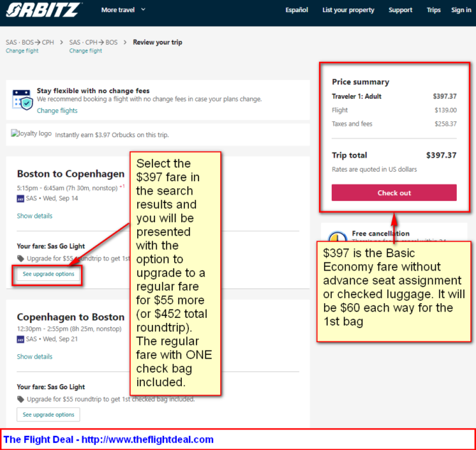Click the 'Taxes and fees' row label
Image resolution: width=476 pixels, height=450 pixels.
352,124
